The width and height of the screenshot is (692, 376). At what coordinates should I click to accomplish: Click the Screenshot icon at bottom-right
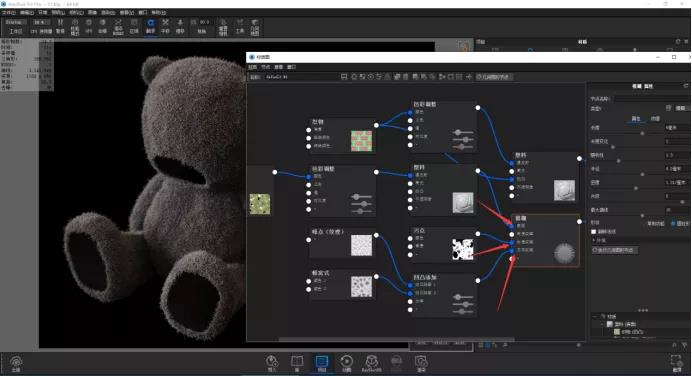[x=677, y=364]
